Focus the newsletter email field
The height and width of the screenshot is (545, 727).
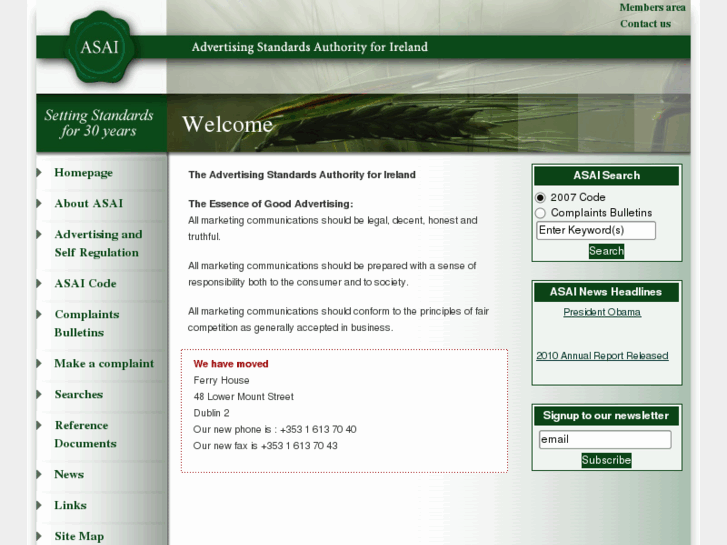point(605,440)
